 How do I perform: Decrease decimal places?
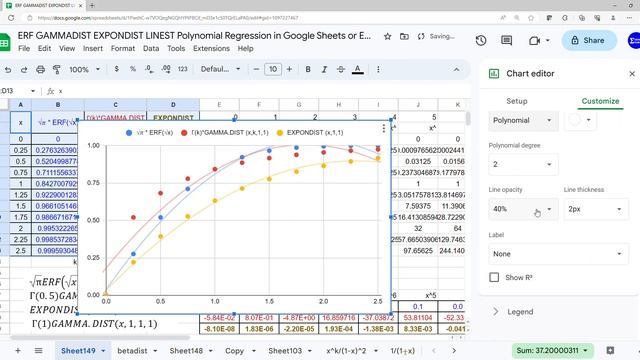pyautogui.click(x=149, y=69)
